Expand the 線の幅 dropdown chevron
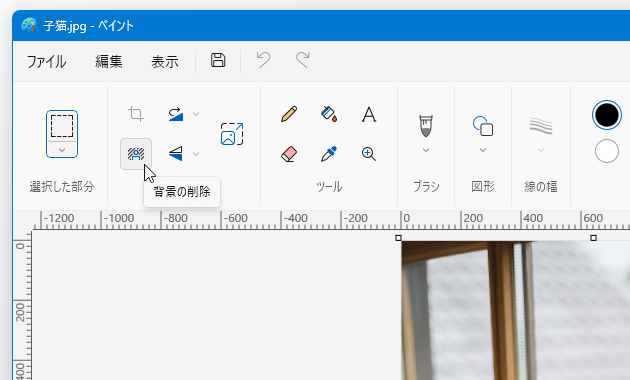This screenshot has height=380, width=630. (541, 150)
